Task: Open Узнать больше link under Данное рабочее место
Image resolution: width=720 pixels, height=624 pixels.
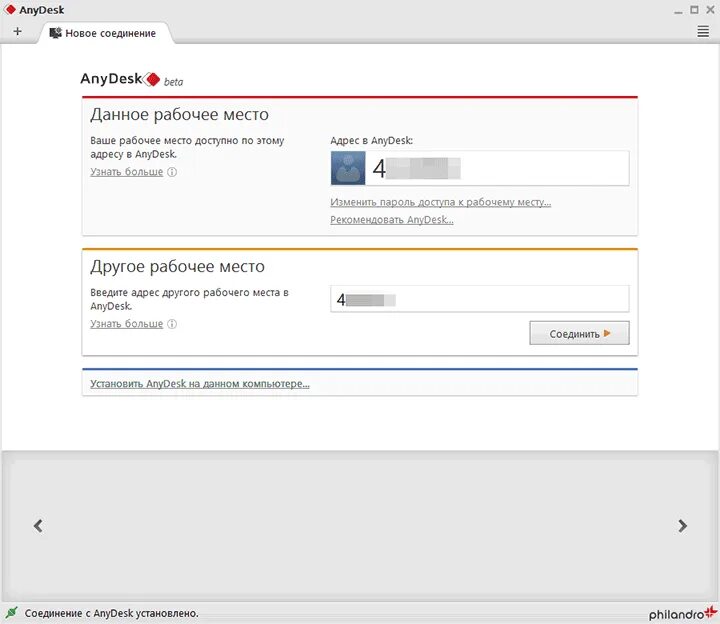Action: coord(127,172)
